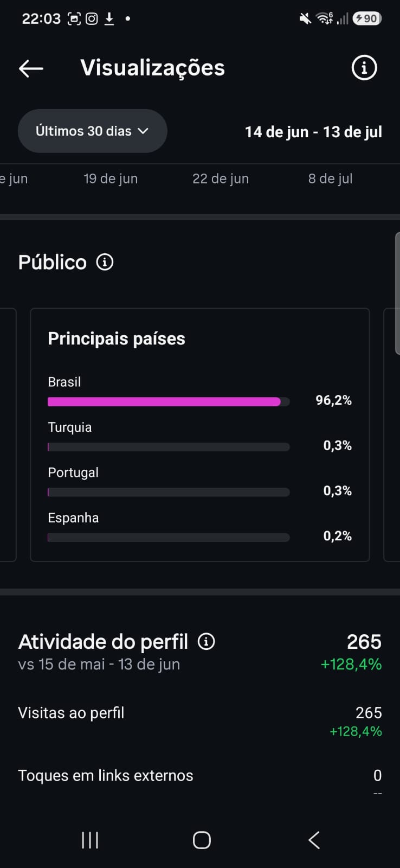
Task: Tap the back arrow beside Visualizações
Action: pyautogui.click(x=31, y=68)
